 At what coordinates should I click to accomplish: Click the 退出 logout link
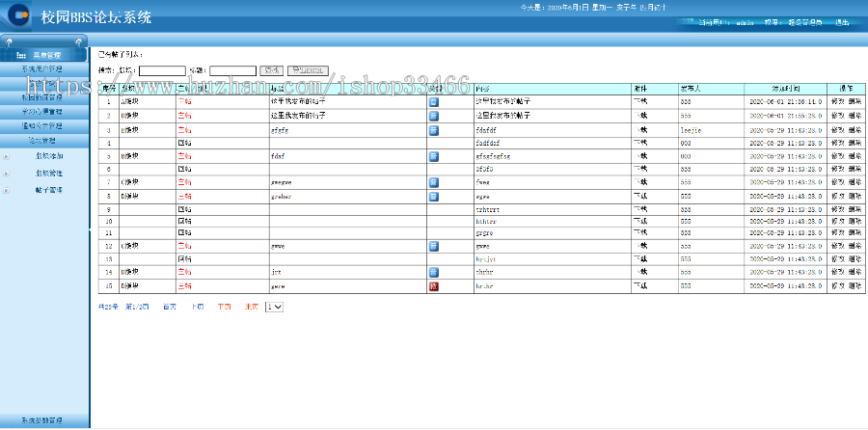[842, 21]
